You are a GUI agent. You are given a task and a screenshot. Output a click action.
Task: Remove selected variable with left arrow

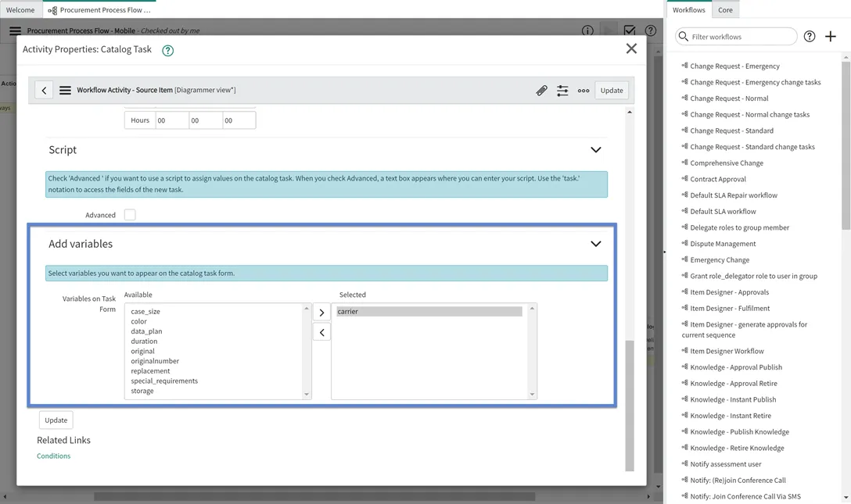coord(321,332)
